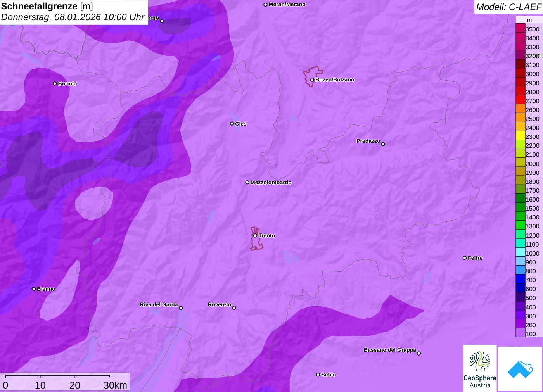This screenshot has height=392, width=543.
Task: Click the Trento label text
Action: (267, 235)
